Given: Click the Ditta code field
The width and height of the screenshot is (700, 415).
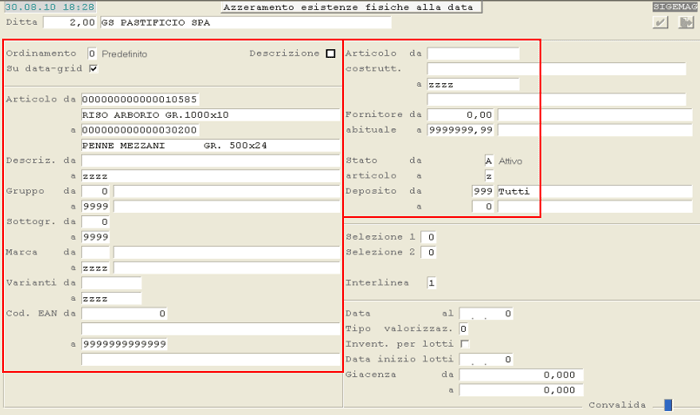Looking at the screenshot, I should click(70, 22).
